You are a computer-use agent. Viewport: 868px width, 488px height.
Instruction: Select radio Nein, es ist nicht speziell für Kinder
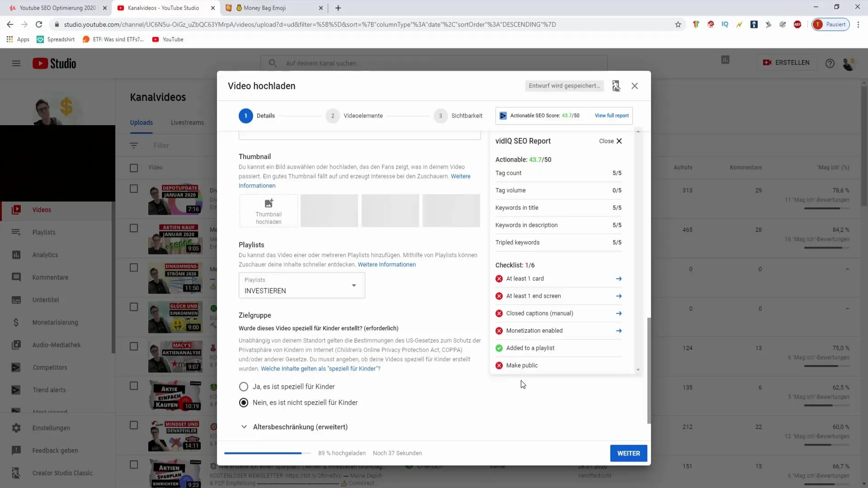point(244,403)
